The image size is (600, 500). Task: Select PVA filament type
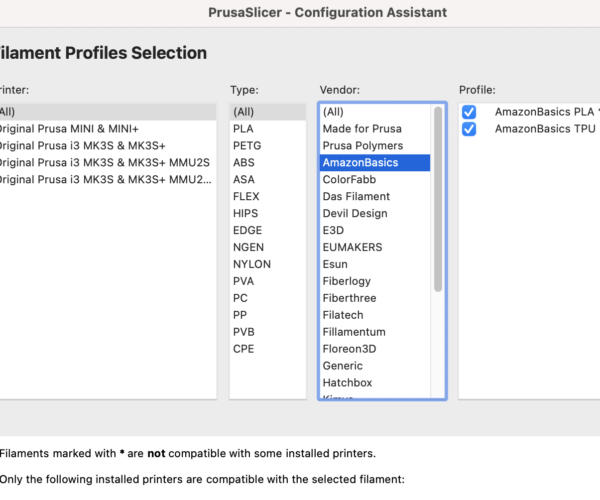(x=267, y=281)
